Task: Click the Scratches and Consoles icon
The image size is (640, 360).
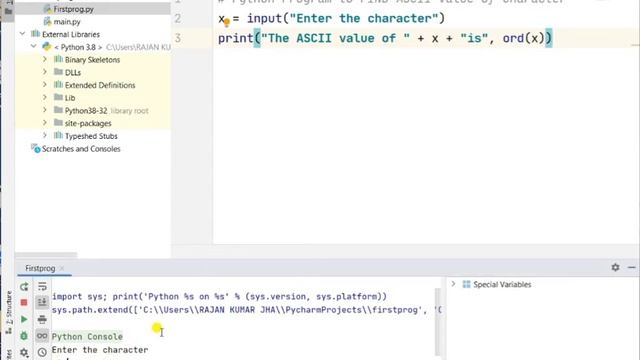Action: (x=36, y=149)
